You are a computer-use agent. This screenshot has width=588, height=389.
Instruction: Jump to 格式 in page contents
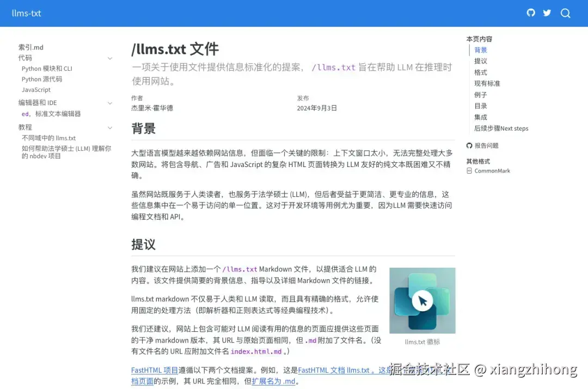pyautogui.click(x=480, y=72)
